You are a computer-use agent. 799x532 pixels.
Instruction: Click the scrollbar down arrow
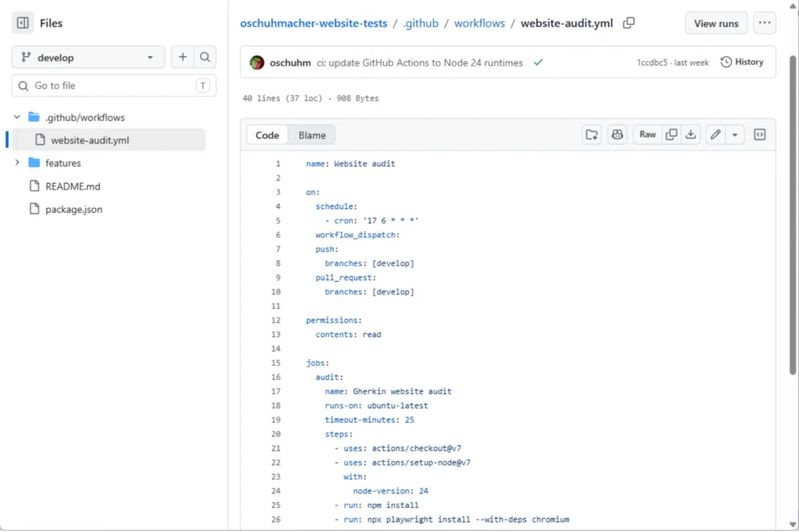(793, 524)
